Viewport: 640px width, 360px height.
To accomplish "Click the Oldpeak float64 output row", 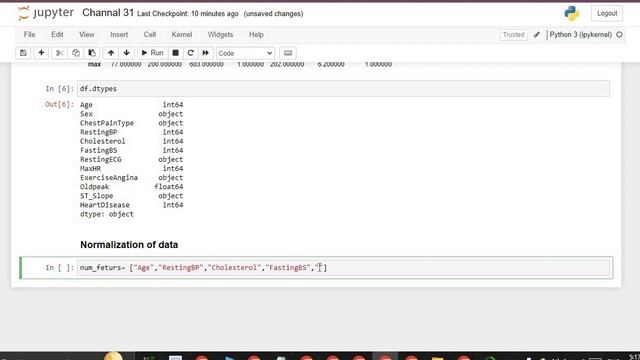I will 131,187.
